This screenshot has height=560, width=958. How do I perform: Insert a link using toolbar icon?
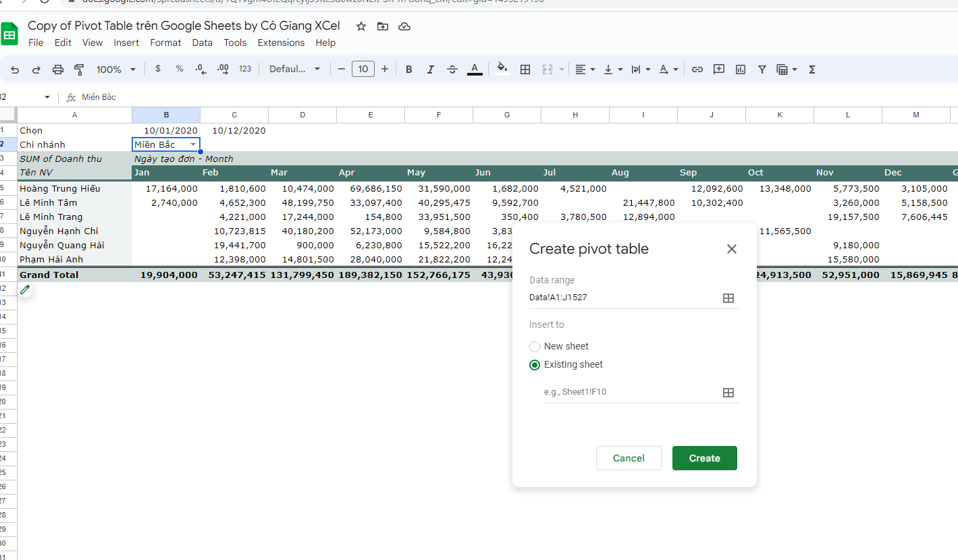coord(697,69)
